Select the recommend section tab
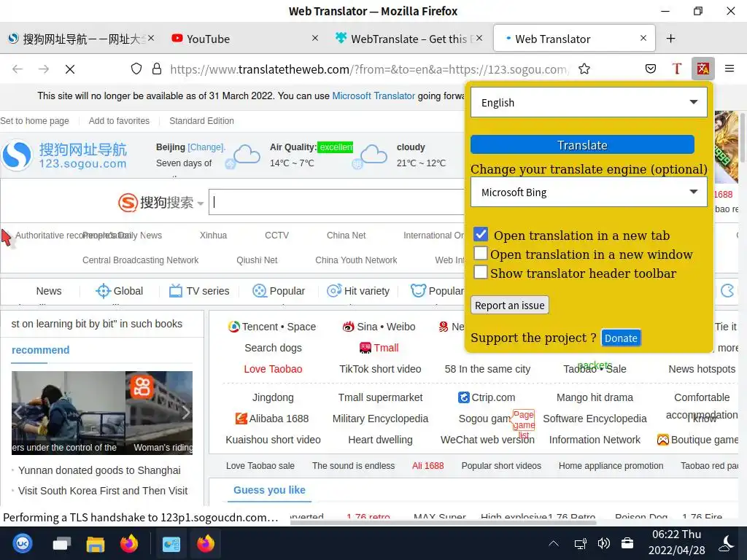Screen dimensions: 747x560 point(41,350)
